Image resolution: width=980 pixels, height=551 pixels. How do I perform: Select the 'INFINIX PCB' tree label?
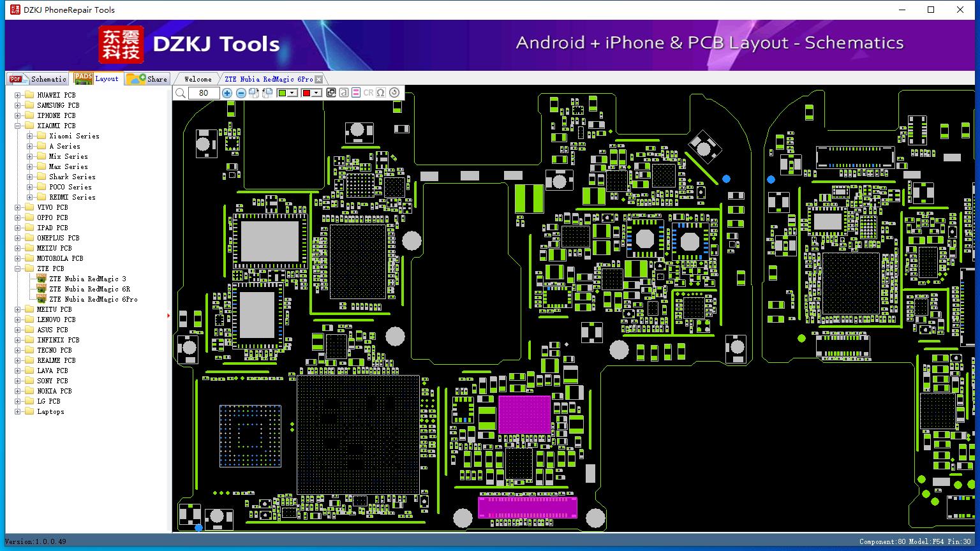58,340
